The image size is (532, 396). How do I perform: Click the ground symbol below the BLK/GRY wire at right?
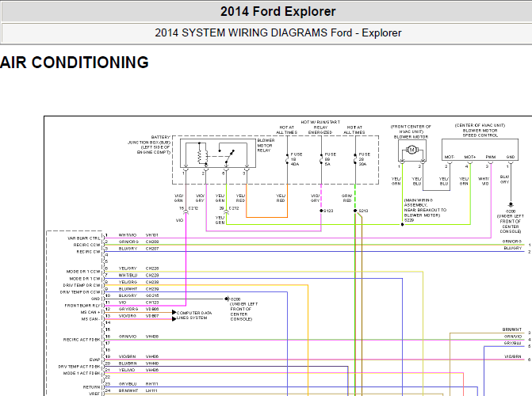[511, 205]
